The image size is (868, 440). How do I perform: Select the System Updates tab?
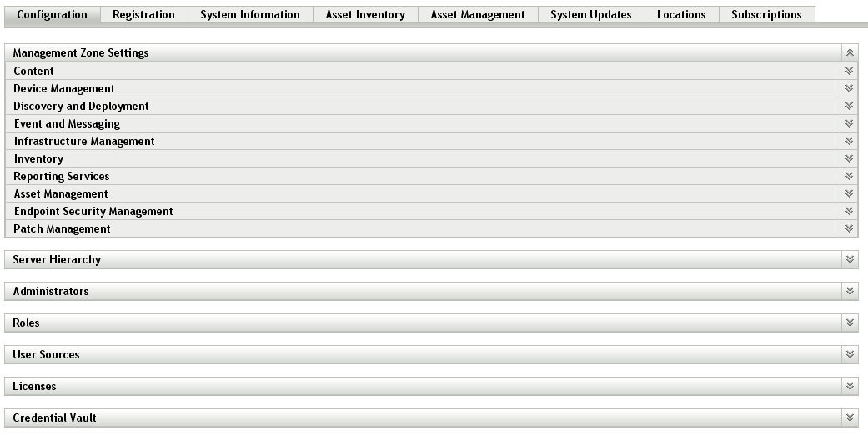[x=590, y=15]
